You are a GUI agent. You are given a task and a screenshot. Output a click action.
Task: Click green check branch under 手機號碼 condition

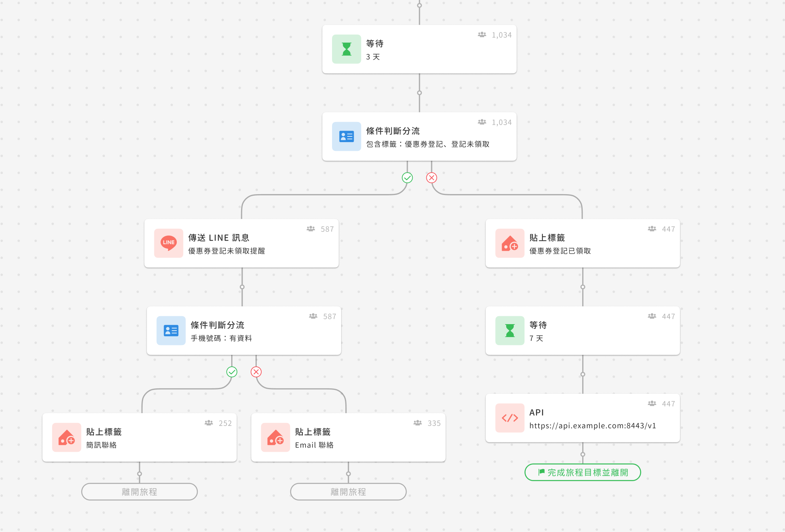[232, 372]
